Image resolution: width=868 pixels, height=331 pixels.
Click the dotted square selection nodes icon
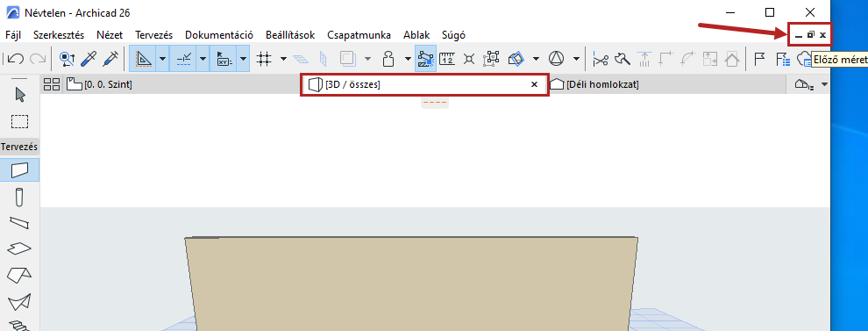point(492,58)
